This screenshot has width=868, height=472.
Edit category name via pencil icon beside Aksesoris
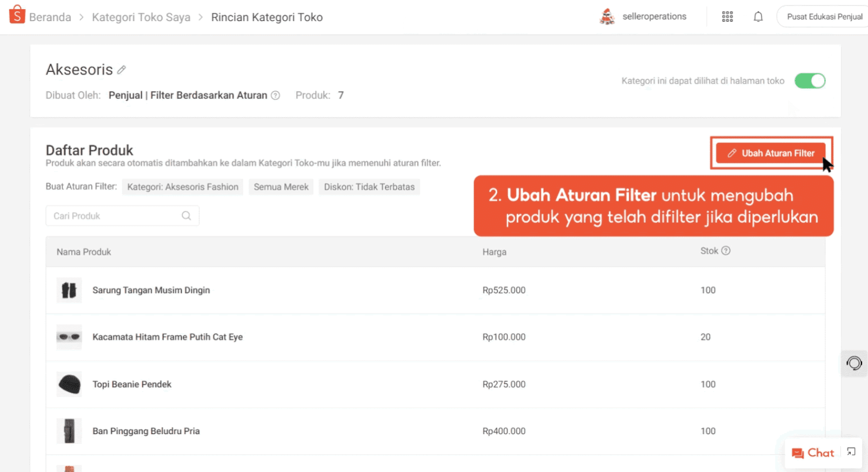(x=122, y=70)
